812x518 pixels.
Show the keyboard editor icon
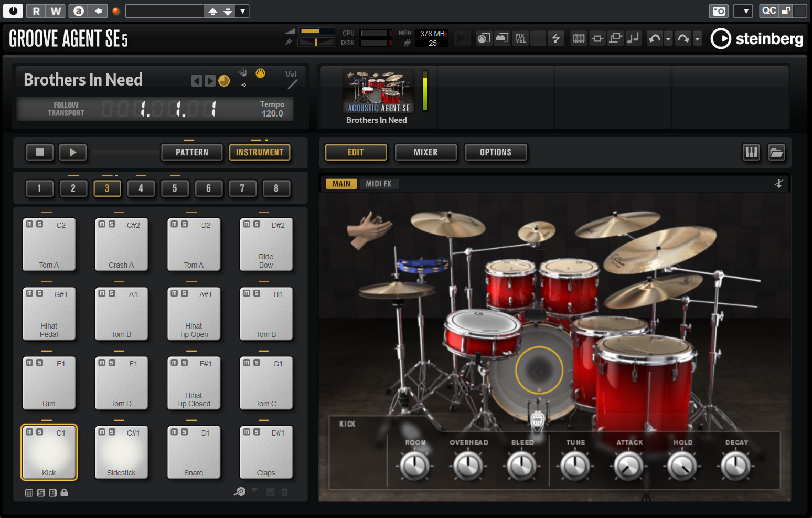pyautogui.click(x=752, y=153)
